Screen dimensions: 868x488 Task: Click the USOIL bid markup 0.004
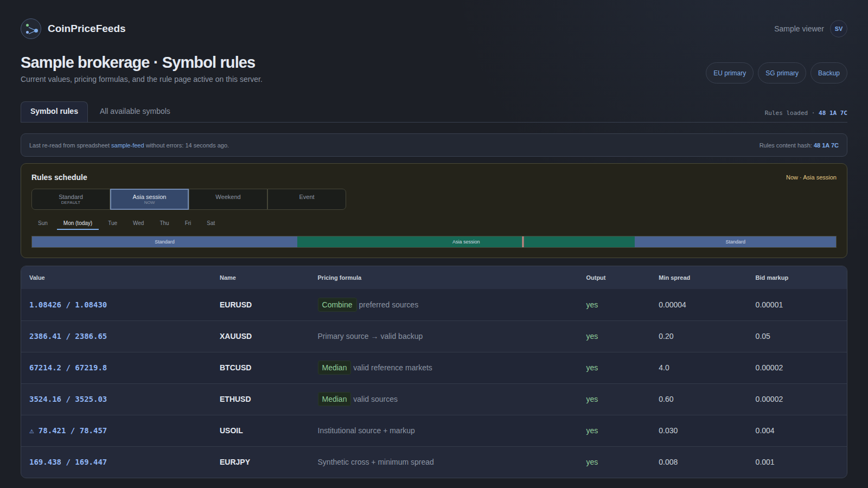765,431
